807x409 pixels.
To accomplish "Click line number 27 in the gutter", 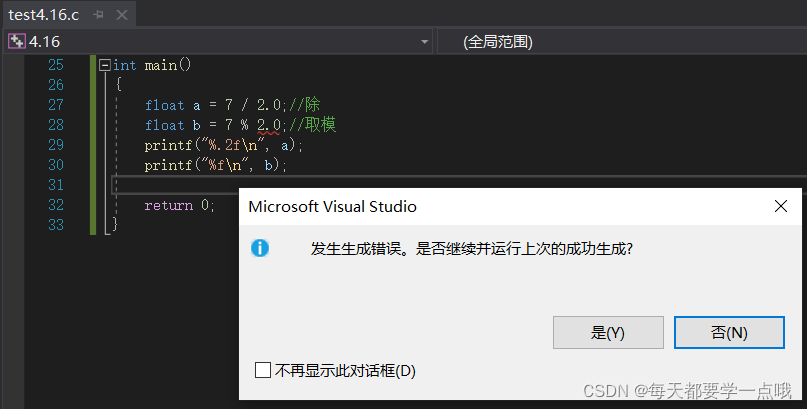I will tap(56, 105).
